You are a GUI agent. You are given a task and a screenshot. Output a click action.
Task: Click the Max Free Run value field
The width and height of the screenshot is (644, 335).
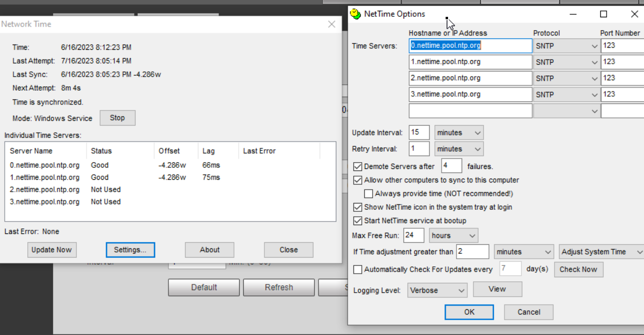pyautogui.click(x=414, y=235)
